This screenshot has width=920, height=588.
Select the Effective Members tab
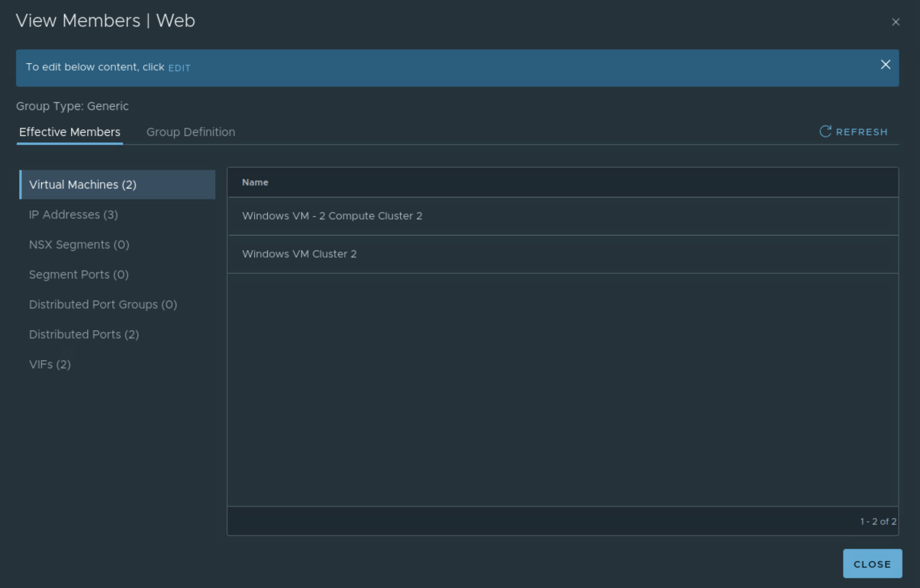click(70, 132)
